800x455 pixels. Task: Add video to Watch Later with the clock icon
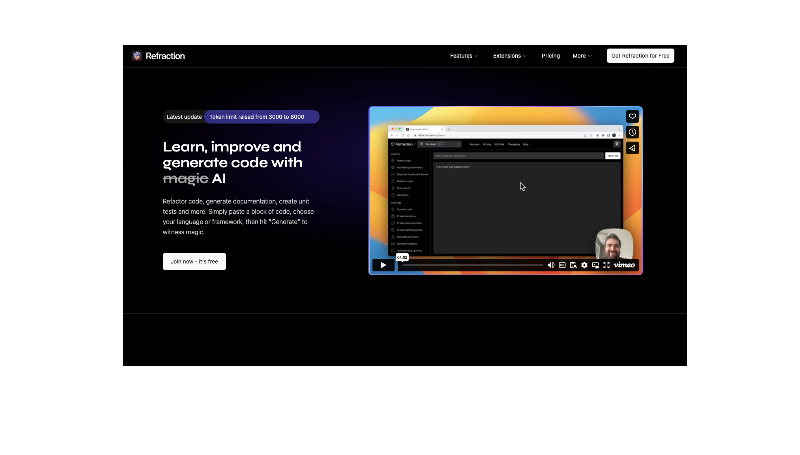point(632,132)
